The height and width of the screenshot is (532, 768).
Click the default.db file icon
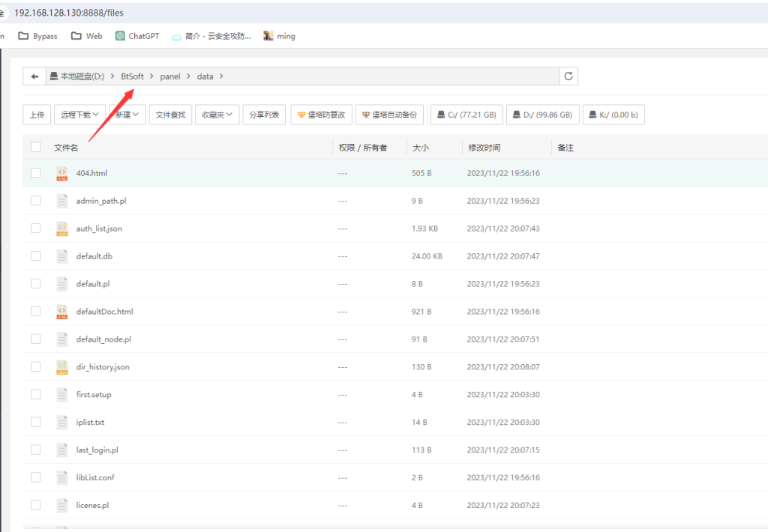[x=62, y=256]
